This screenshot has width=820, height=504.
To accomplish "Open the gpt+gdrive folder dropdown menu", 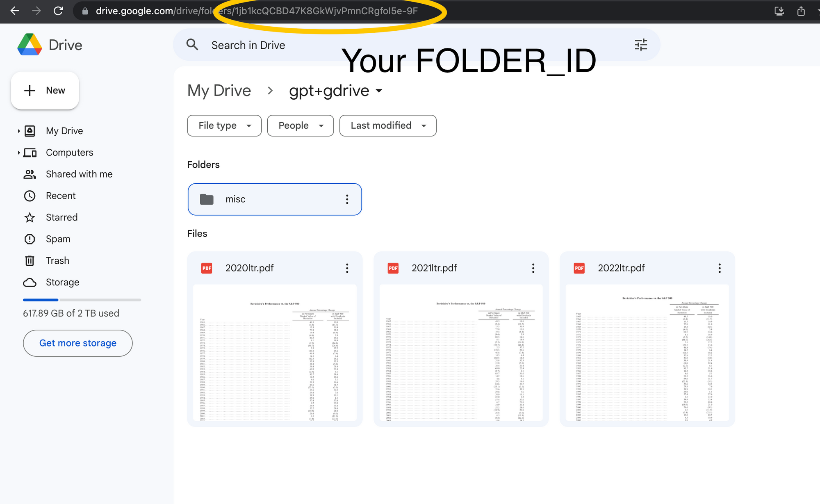I will [379, 91].
